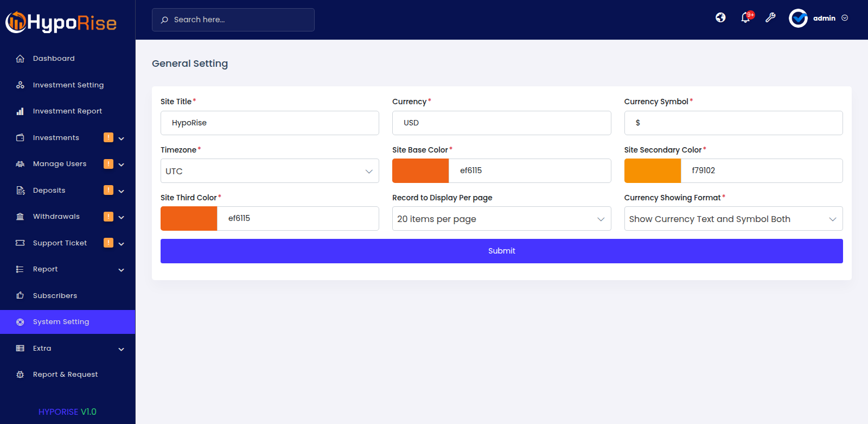Click the Manage Users orange alert badge
Viewport: 868px width, 424px height.
click(x=108, y=164)
